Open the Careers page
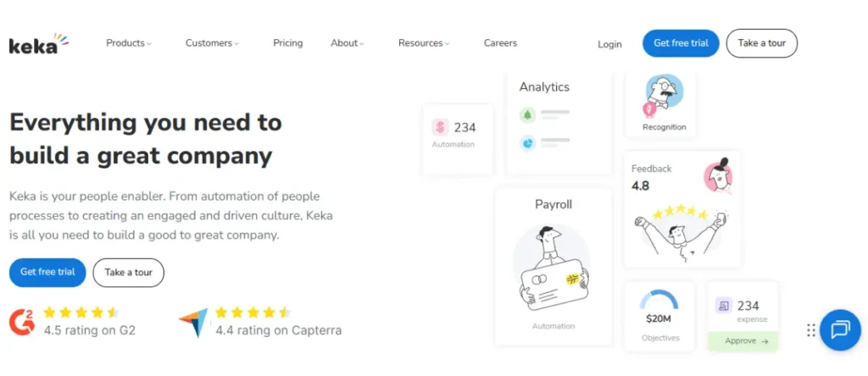Screen dimensions: 868x376 (x=500, y=43)
